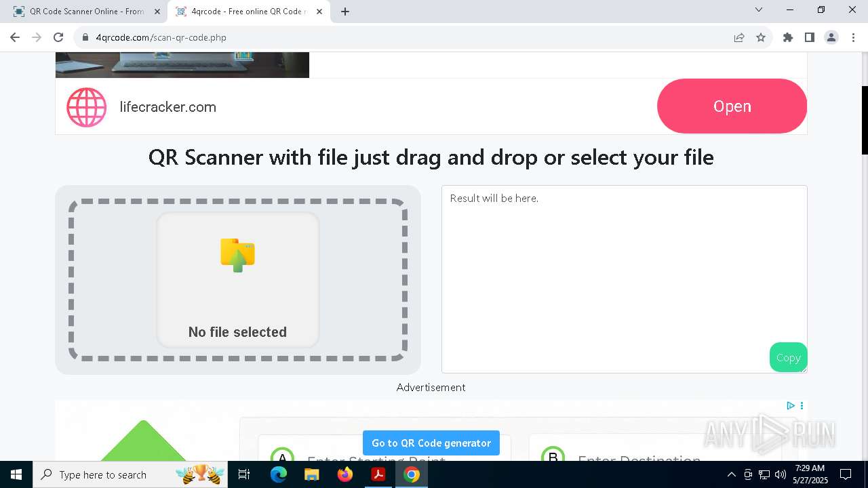Image resolution: width=868 pixels, height=488 pixels.
Task: Open the notifications center icon
Action: 846,474
